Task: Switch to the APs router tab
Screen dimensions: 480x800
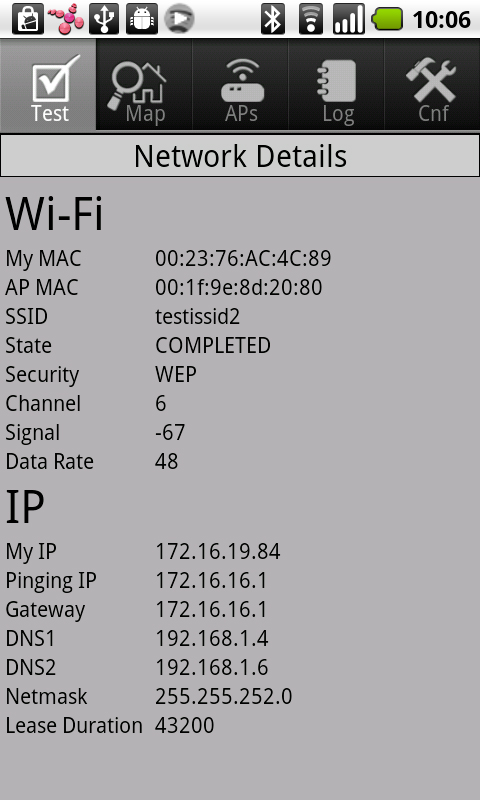Action: (x=240, y=85)
